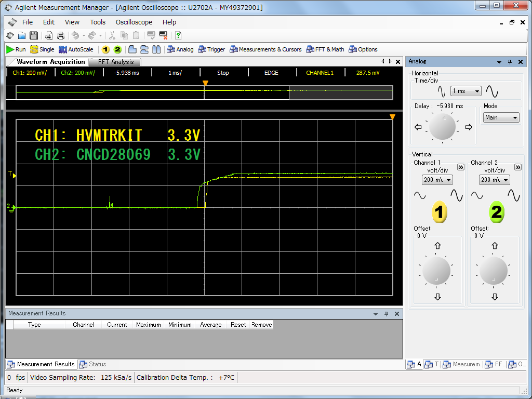
Task: Open the Oscilloscope menu
Action: [134, 22]
